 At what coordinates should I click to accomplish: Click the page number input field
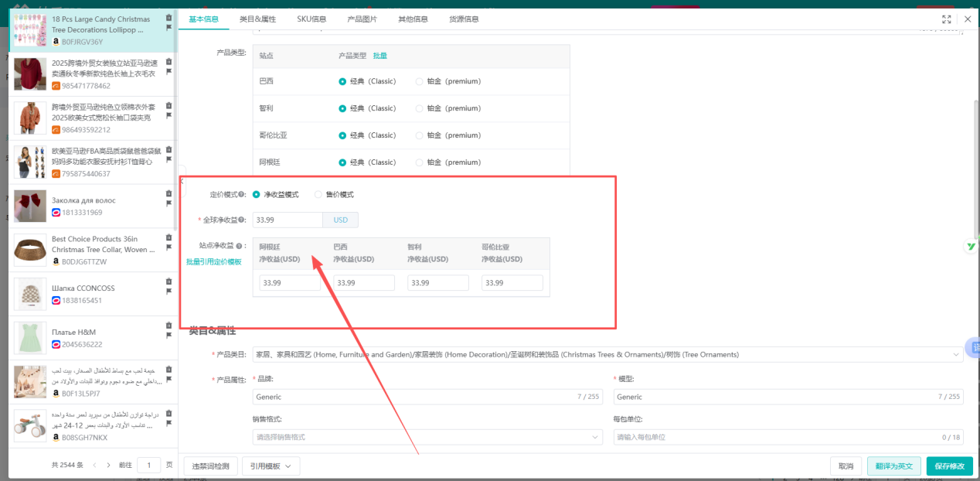pyautogui.click(x=150, y=465)
